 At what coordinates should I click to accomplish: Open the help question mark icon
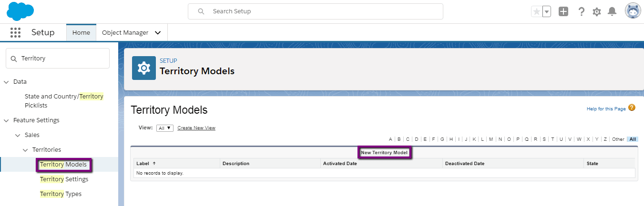[581, 11]
